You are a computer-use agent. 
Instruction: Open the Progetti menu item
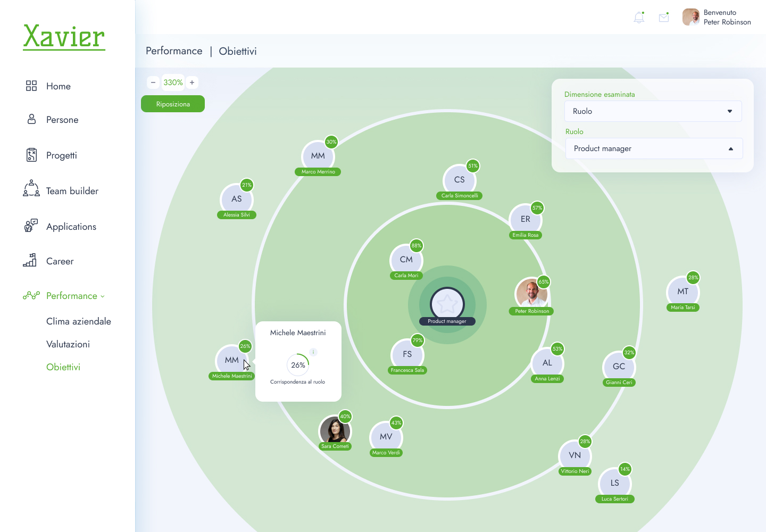[62, 155]
